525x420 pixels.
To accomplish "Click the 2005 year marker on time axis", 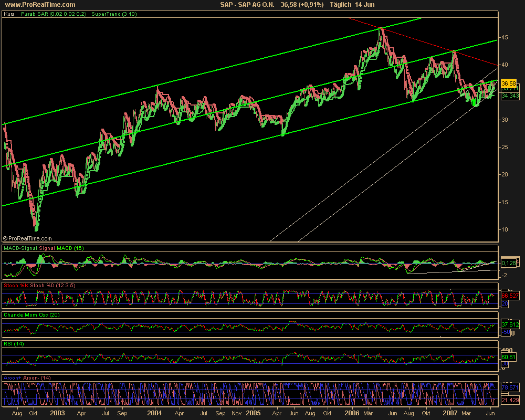I will coord(254,413).
